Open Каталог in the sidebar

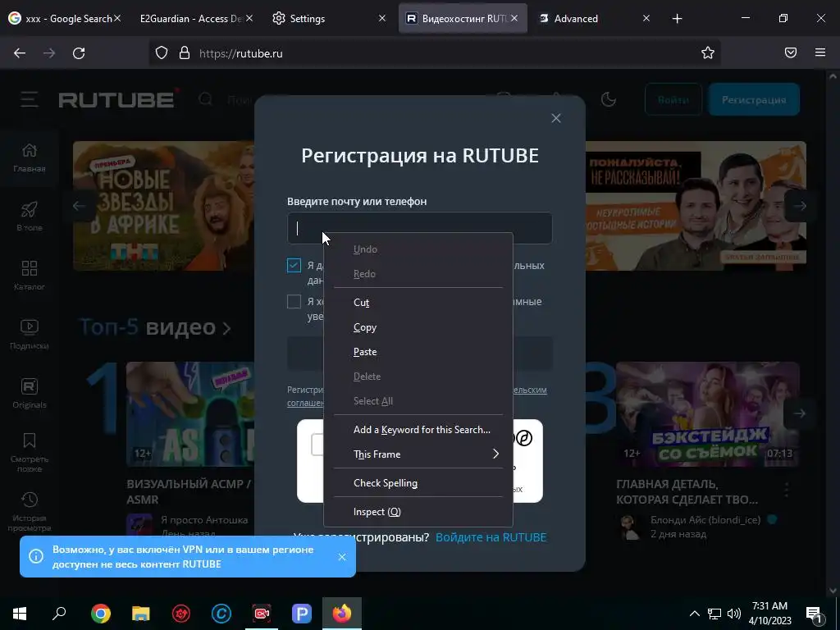tap(30, 276)
